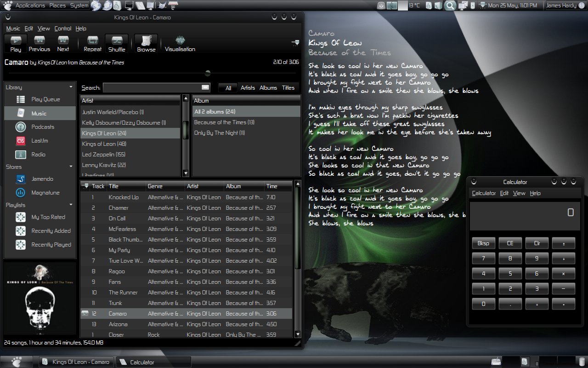Toggle the Browse pane
Image resolution: width=588 pixels, height=368 pixels.
[146, 44]
